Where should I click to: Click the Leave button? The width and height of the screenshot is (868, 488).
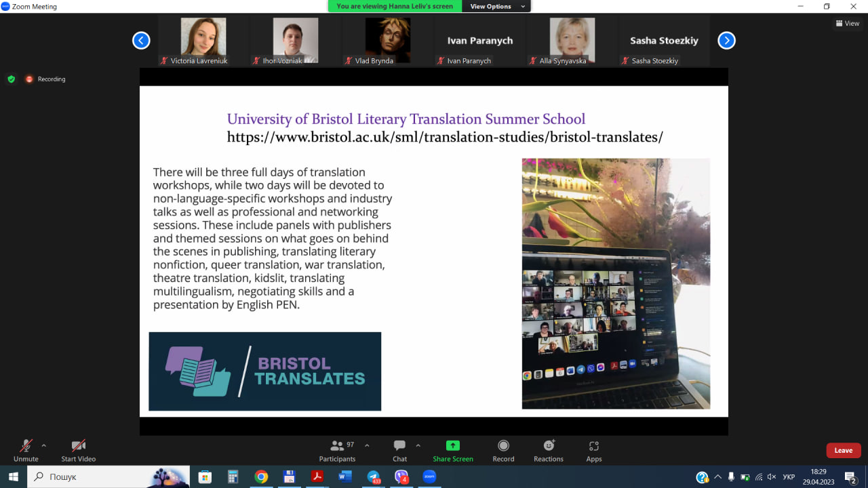tap(843, 450)
